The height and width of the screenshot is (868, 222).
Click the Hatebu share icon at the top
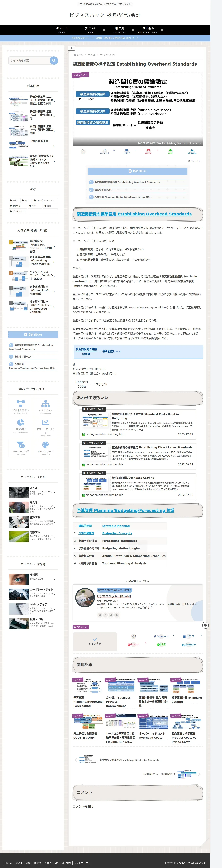pyautogui.click(x=126, y=152)
